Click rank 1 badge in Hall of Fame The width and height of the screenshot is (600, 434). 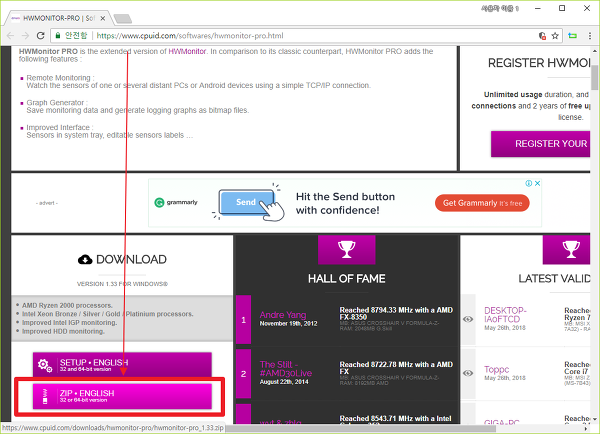pyautogui.click(x=243, y=320)
